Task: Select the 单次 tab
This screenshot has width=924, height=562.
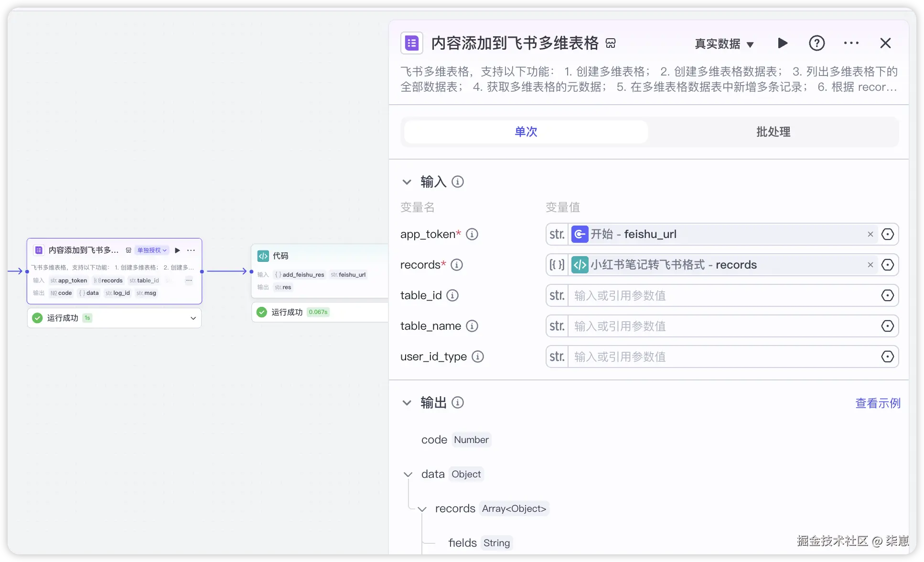Action: [x=526, y=132]
